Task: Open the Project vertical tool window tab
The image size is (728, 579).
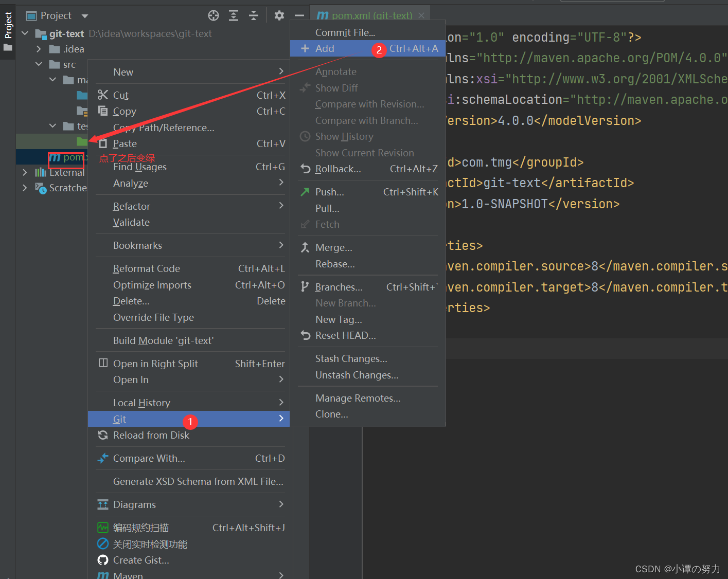Action: point(8,31)
